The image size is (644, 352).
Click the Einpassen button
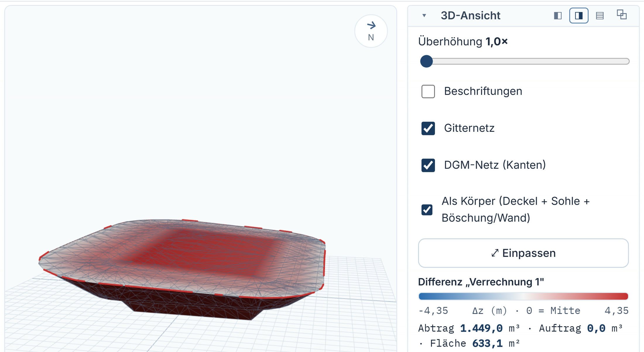pos(523,253)
